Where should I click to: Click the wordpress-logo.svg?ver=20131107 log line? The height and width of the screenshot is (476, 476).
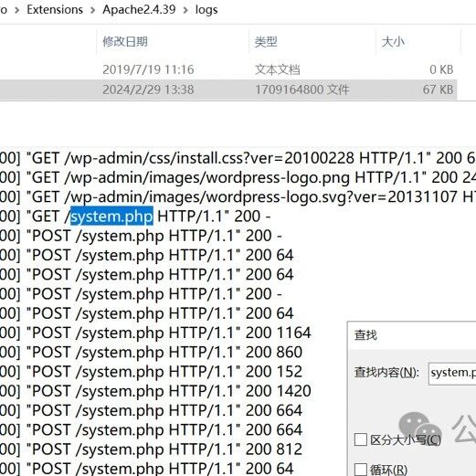(x=238, y=197)
